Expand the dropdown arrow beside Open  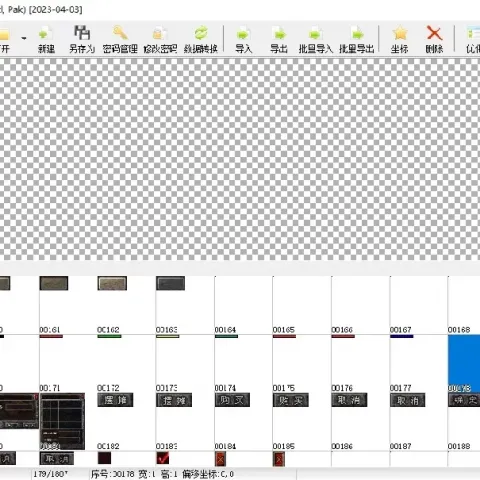24,38
